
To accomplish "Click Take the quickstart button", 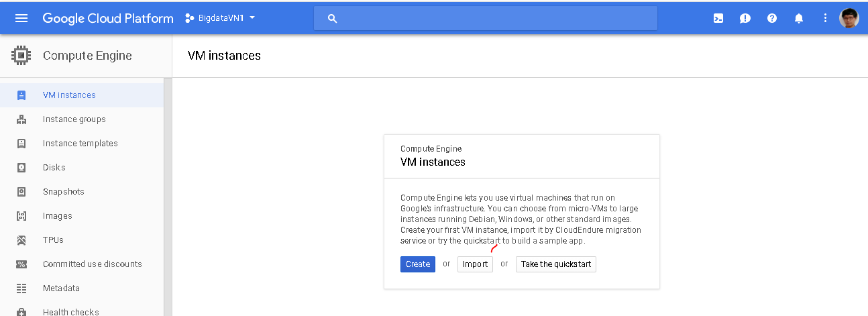I will 556,264.
